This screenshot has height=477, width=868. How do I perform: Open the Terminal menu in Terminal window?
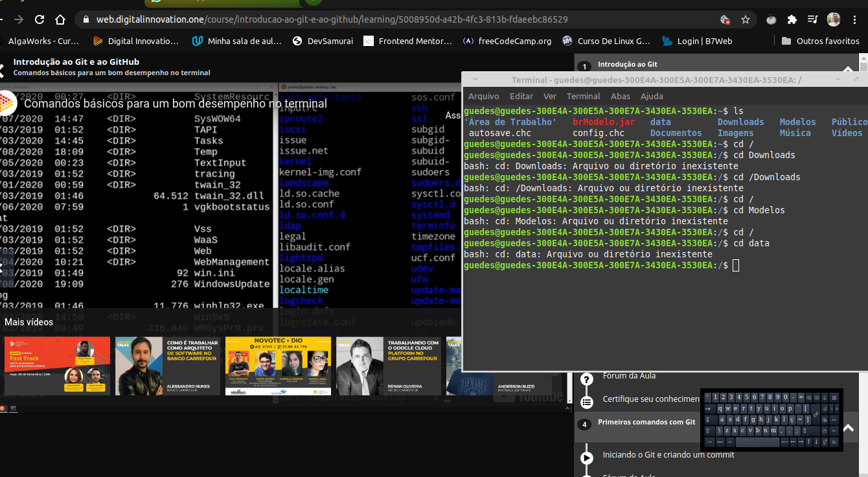pos(584,96)
